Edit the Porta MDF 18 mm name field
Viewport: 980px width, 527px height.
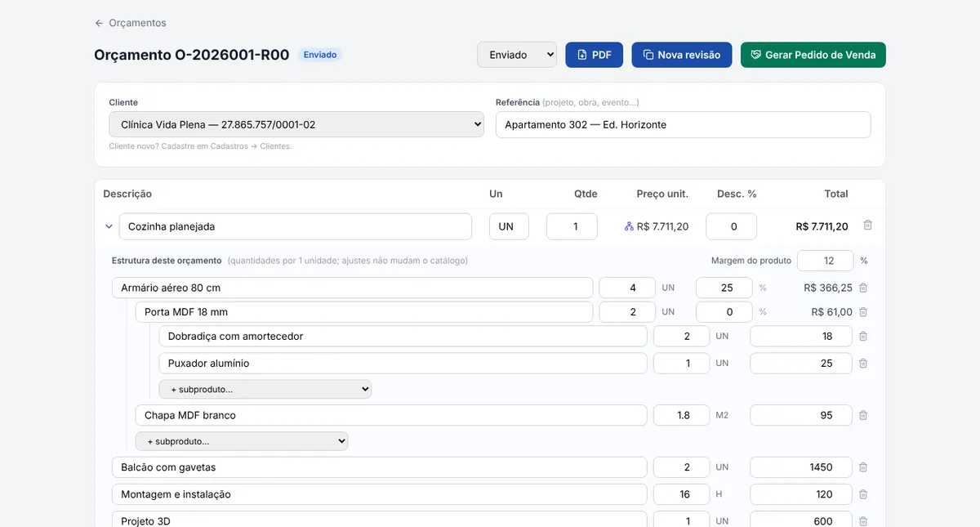pos(364,312)
